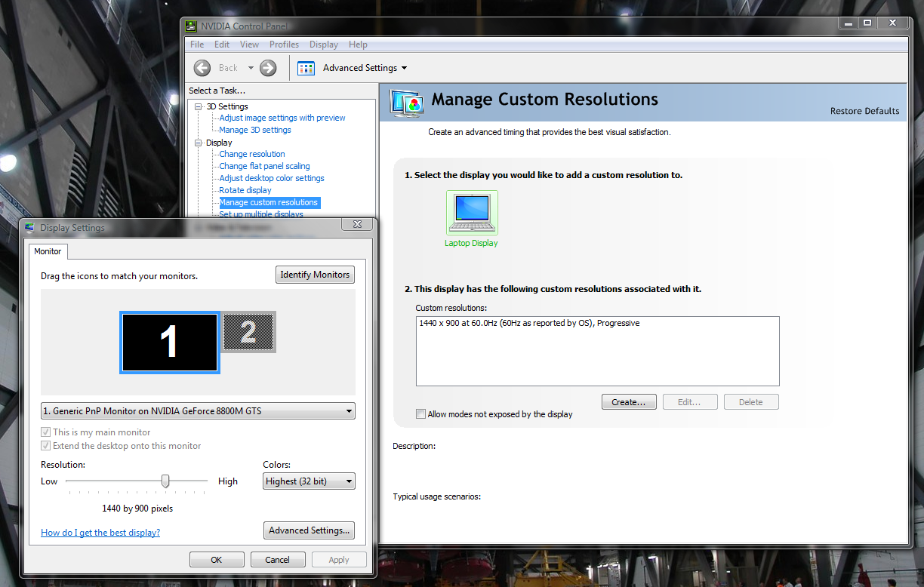Click the Create... button

tap(629, 402)
